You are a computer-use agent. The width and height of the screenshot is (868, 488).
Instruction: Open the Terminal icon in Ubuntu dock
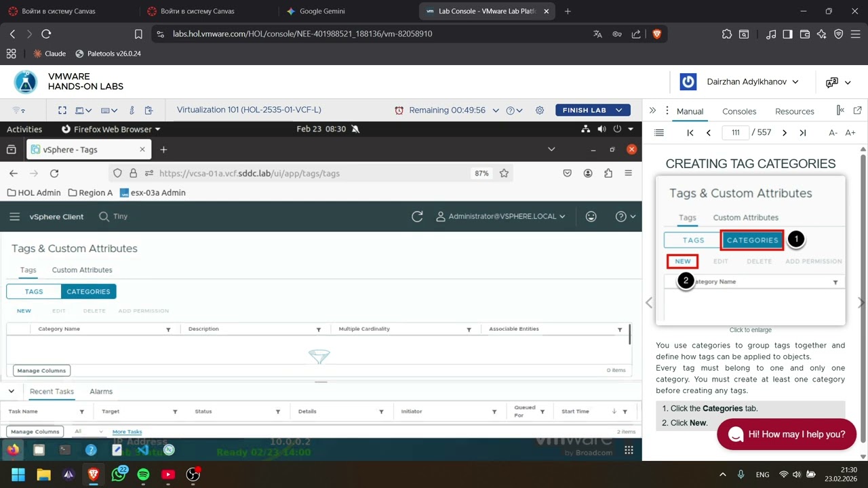click(65, 449)
